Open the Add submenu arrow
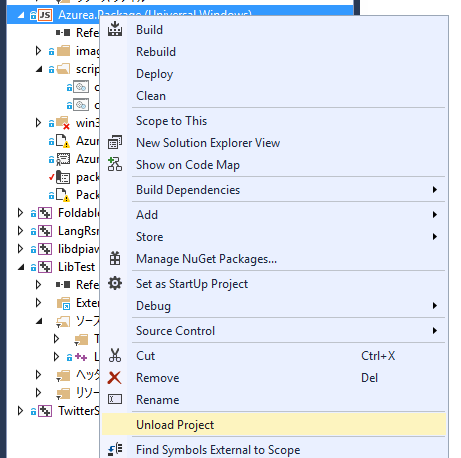Viewport: 461px width, 458px height. pyautogui.click(x=435, y=214)
